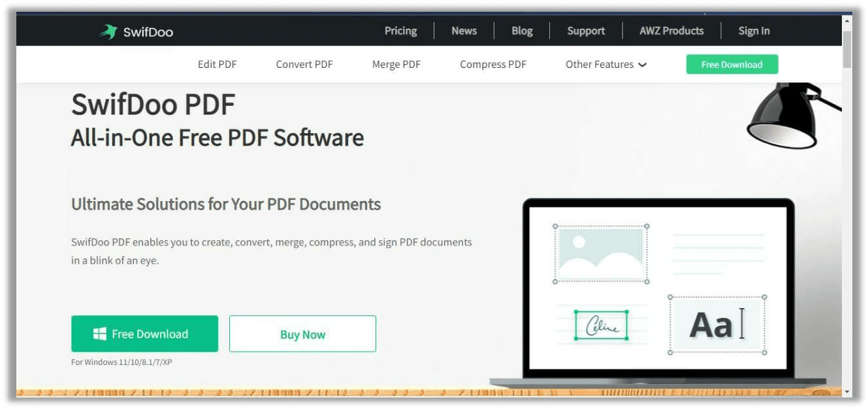Click the scrollbar down arrow
This screenshot has width=868, height=410.
847,392
